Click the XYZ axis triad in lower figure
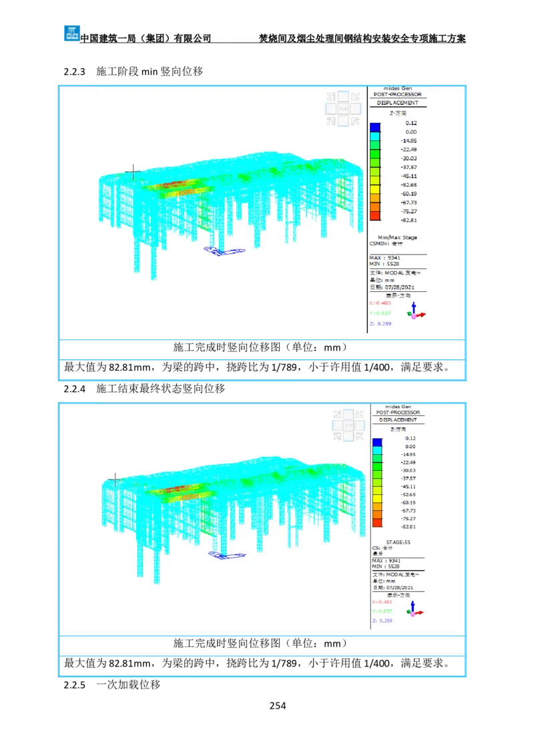Screen dimensions: 534x756 416,609
